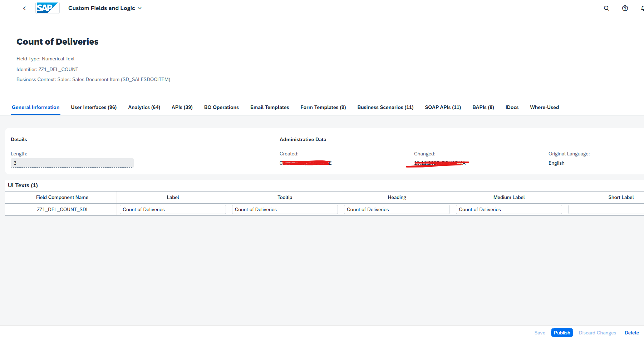Focus the empty Short Label field

(606, 209)
